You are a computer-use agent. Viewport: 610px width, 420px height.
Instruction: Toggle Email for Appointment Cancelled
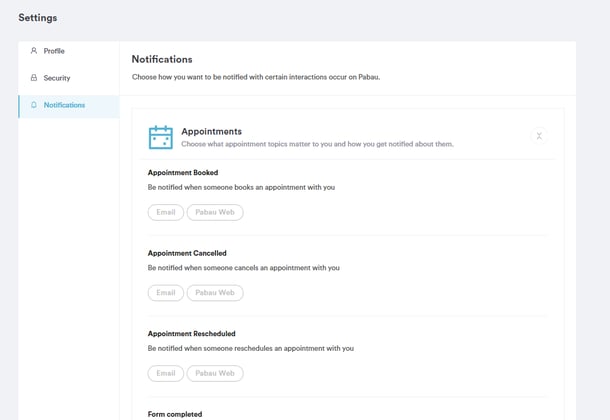[x=165, y=293]
